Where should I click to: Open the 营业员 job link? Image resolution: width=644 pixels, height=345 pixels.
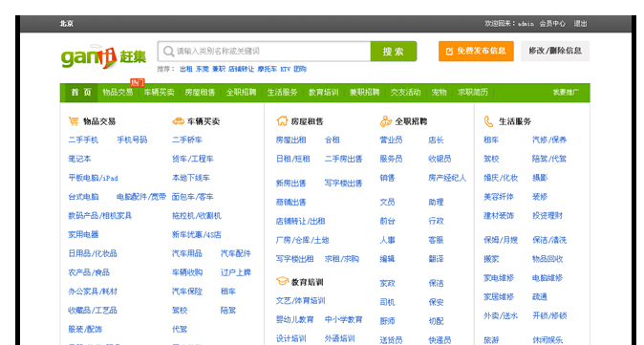pyautogui.click(x=392, y=140)
